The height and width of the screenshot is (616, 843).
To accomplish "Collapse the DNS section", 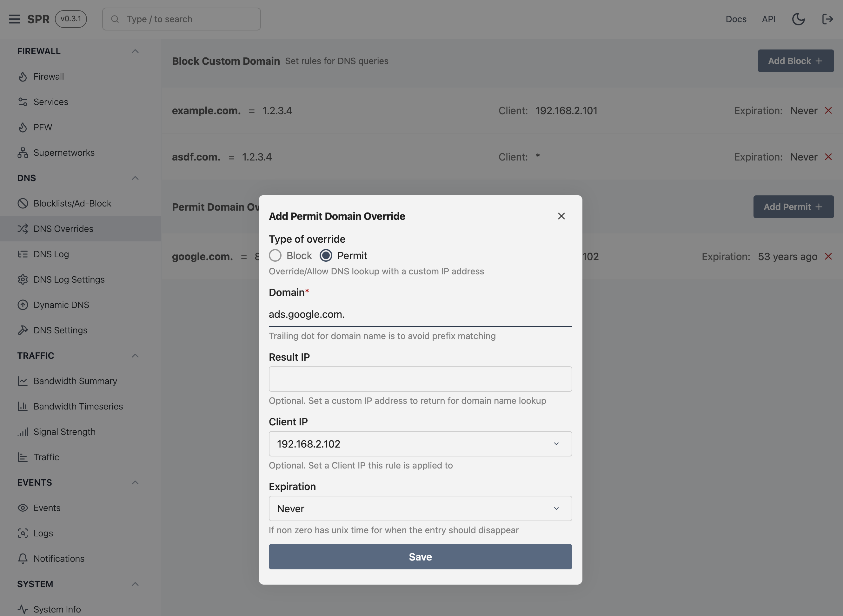I will click(x=135, y=178).
